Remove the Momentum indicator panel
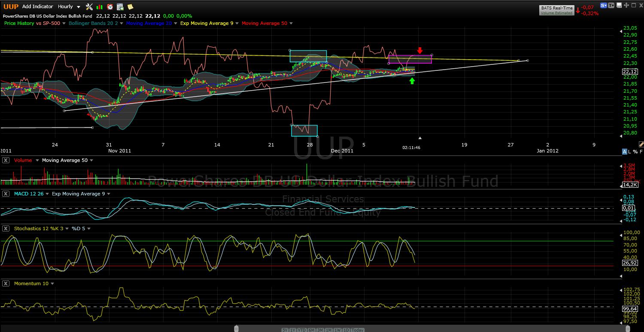The width and height of the screenshot is (644, 332). 6,283
